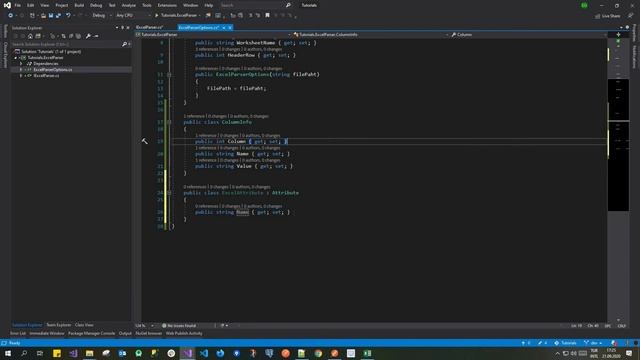Image resolution: width=640 pixels, height=360 pixels.
Task: Switch to the Team Explorer tab
Action: pyautogui.click(x=58, y=325)
